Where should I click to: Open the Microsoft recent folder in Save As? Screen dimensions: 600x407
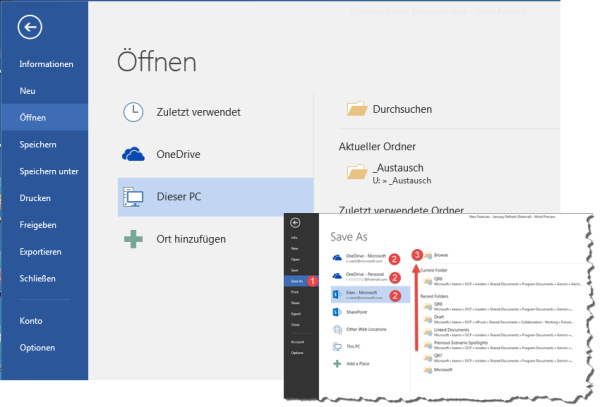tap(438, 370)
